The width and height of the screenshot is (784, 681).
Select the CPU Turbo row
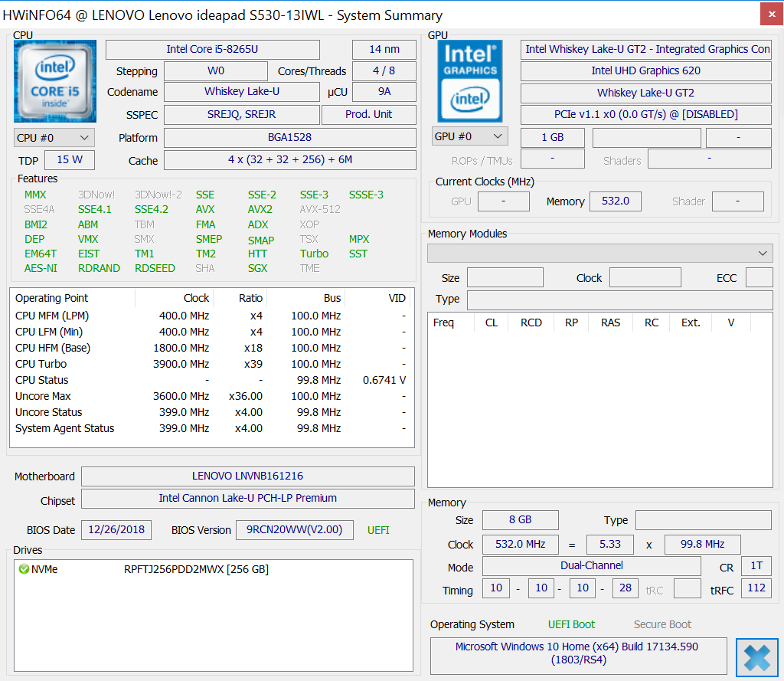(211, 365)
